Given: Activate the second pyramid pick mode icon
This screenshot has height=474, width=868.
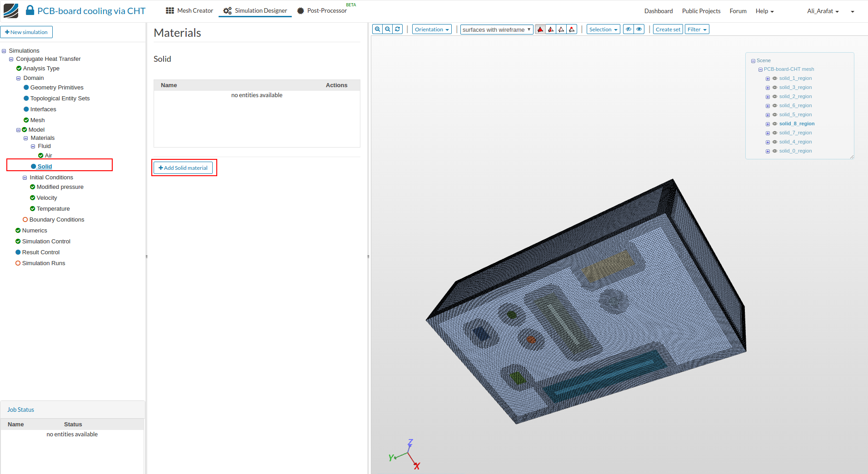Looking at the screenshot, I should pos(551,30).
